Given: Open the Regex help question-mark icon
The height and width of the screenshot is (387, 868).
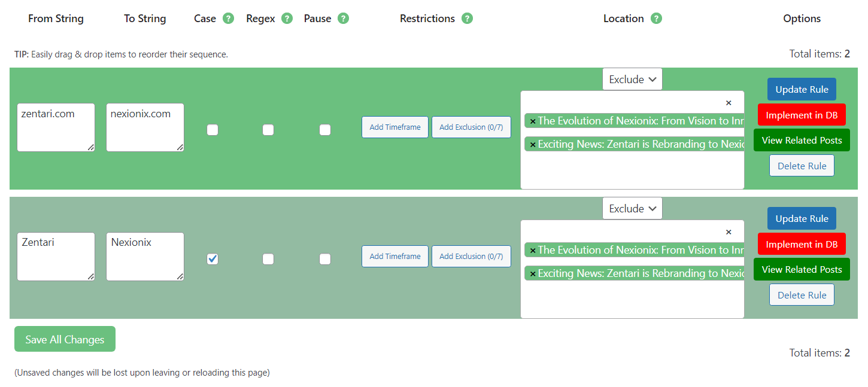Looking at the screenshot, I should [x=287, y=19].
